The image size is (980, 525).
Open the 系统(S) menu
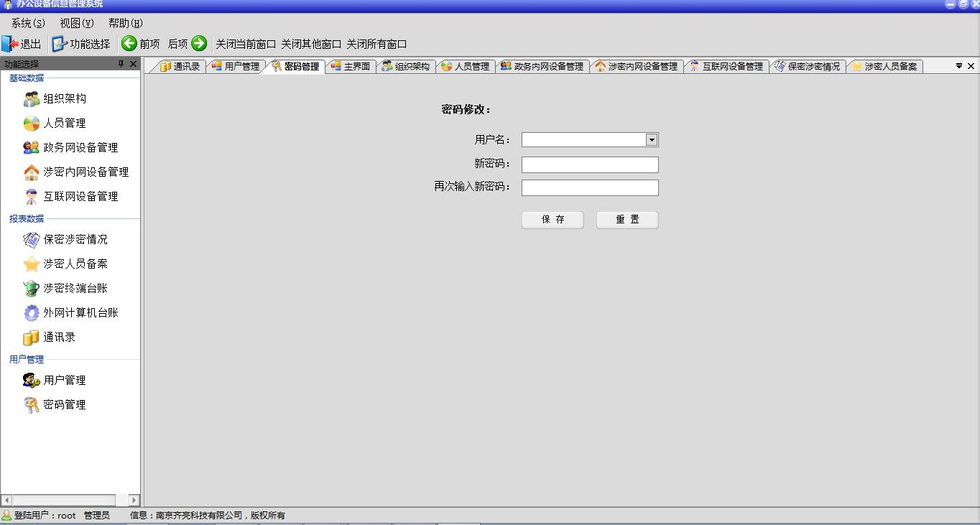[28, 24]
